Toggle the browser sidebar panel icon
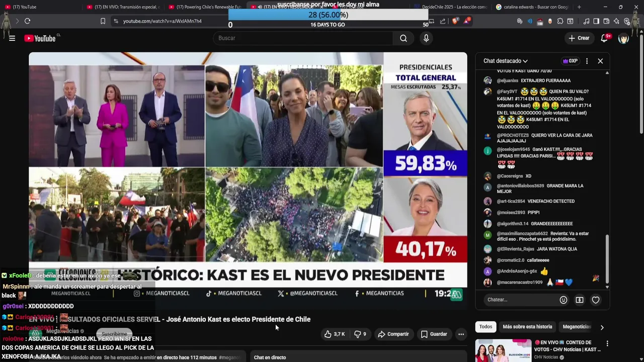The width and height of the screenshot is (644, 362). [x=596, y=21]
